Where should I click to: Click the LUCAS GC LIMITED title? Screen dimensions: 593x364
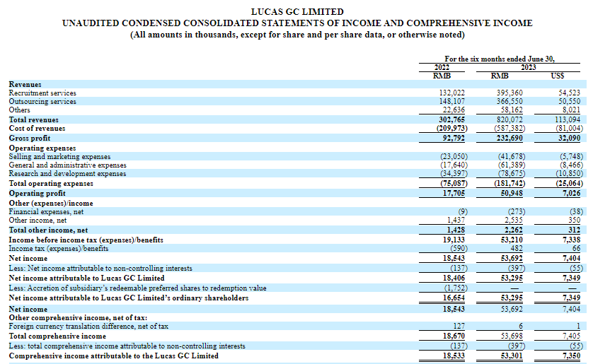click(297, 12)
